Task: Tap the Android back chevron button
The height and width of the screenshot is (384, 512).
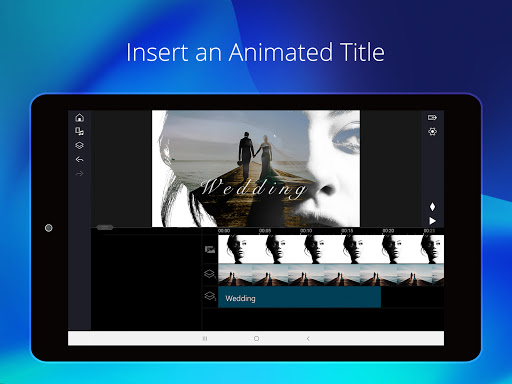Action: click(308, 339)
